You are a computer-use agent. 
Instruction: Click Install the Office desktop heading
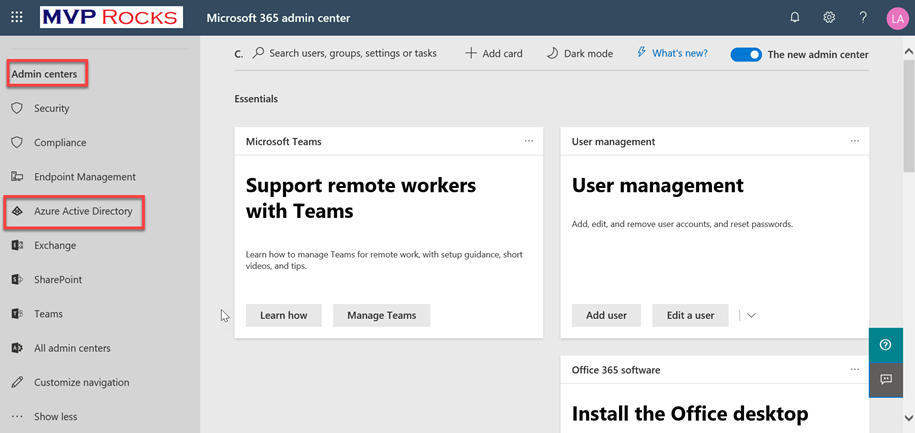coord(690,414)
